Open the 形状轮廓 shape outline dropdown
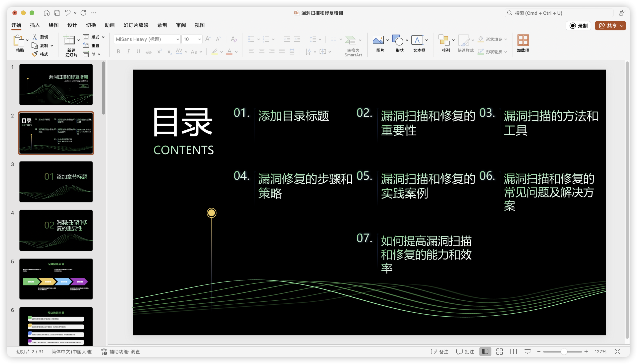 click(493, 51)
